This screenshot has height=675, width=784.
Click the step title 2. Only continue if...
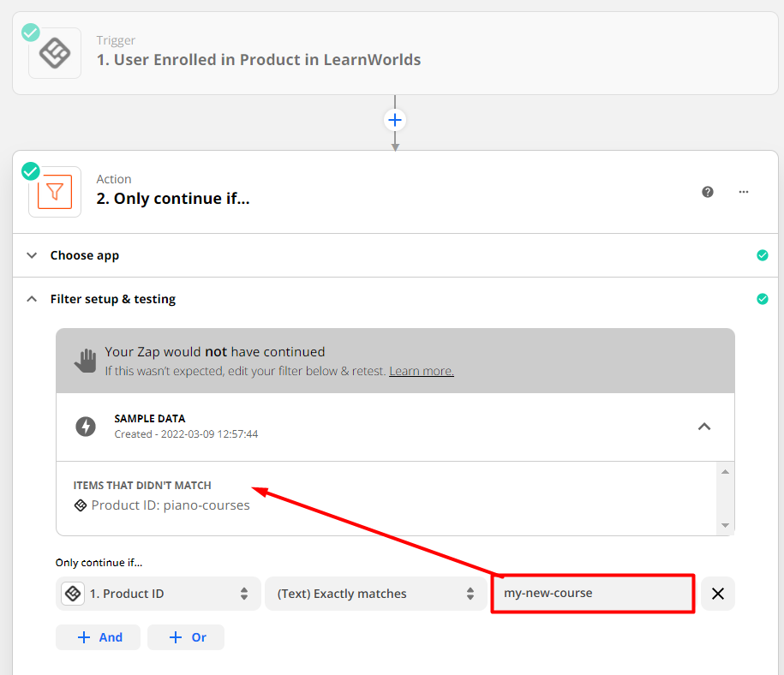click(x=173, y=199)
